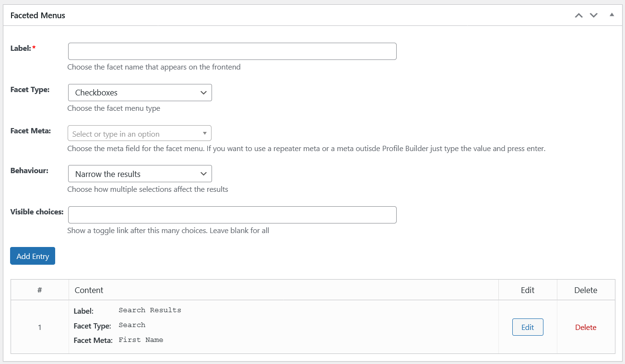Click the 'Facet Meta:' form field label
The image size is (625, 364).
pyautogui.click(x=31, y=130)
